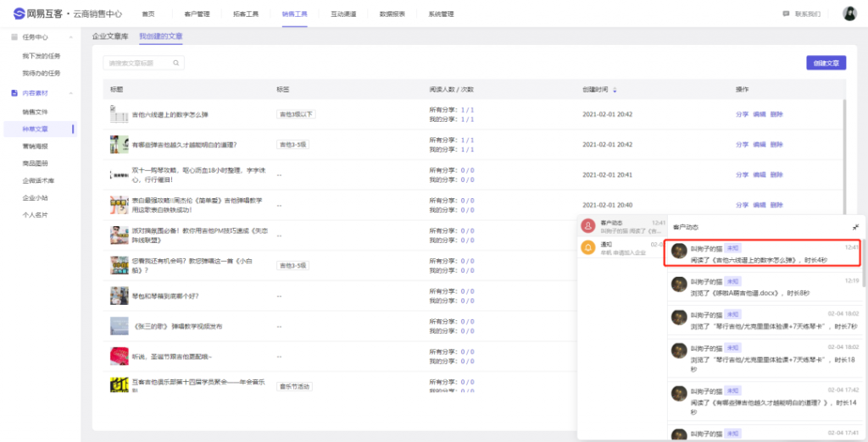Open thumbnail of 周杰伦《简单爱》 article
The height and width of the screenshot is (442, 868).
pos(119,205)
